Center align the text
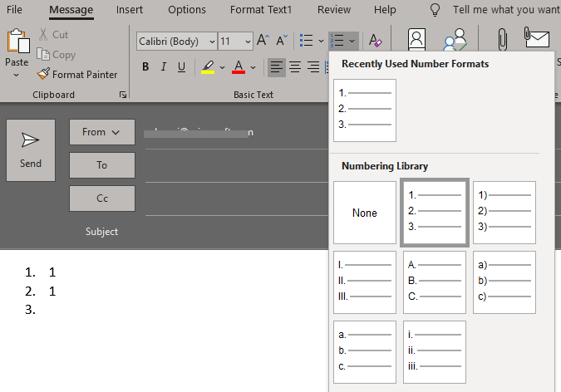 click(295, 67)
